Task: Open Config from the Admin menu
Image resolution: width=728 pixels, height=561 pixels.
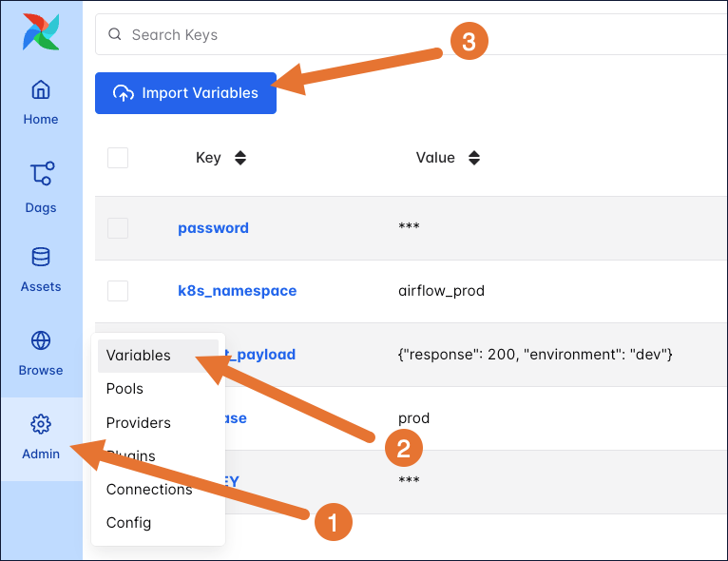Action: coord(128,522)
